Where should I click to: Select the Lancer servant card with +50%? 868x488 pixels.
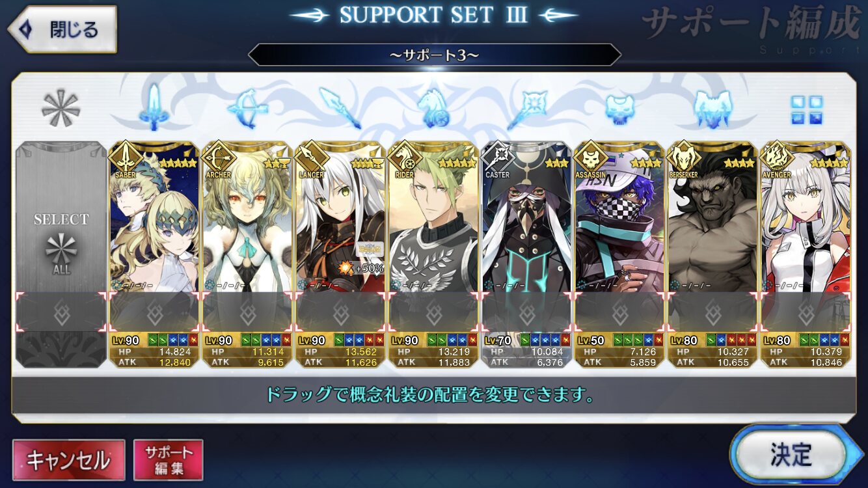[x=340, y=217]
